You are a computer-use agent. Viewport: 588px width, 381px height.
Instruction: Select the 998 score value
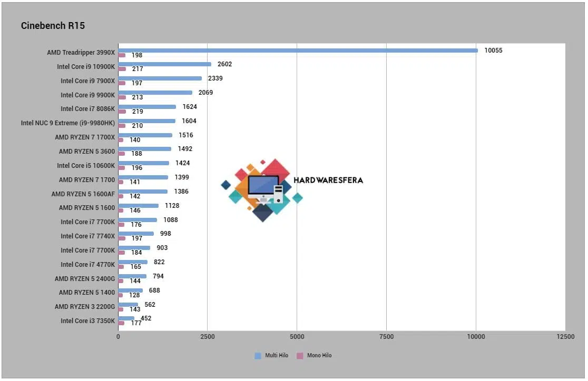coord(165,234)
